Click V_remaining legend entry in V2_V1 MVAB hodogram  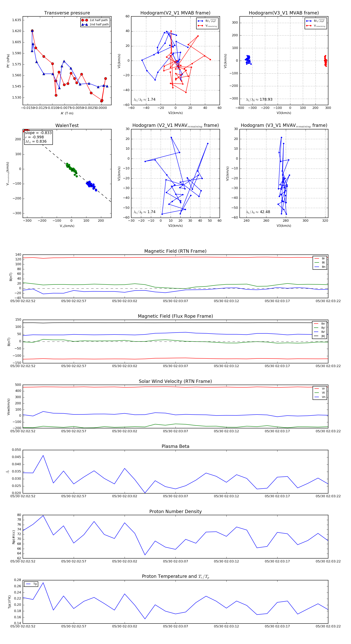[x=207, y=26]
